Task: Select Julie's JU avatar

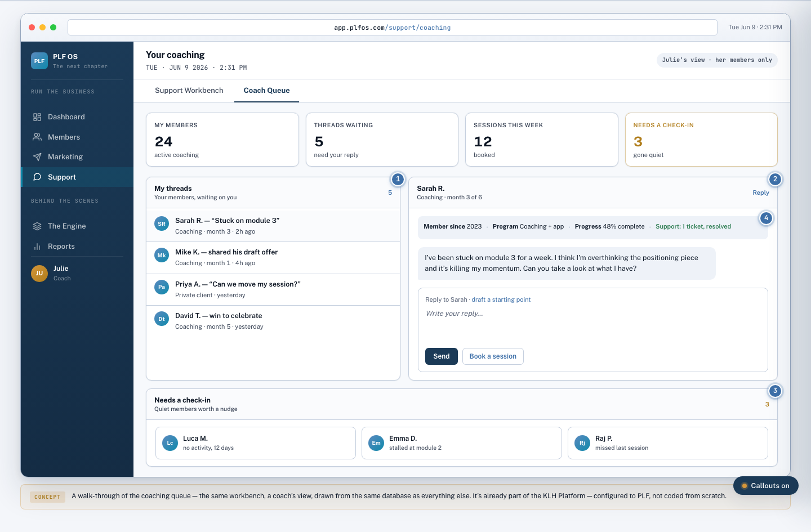Action: [39, 273]
